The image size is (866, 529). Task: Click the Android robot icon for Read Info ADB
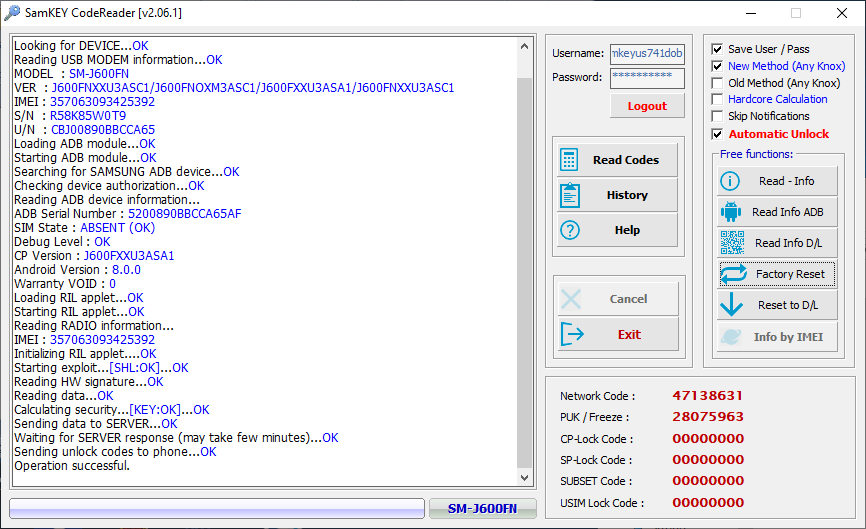(x=731, y=212)
